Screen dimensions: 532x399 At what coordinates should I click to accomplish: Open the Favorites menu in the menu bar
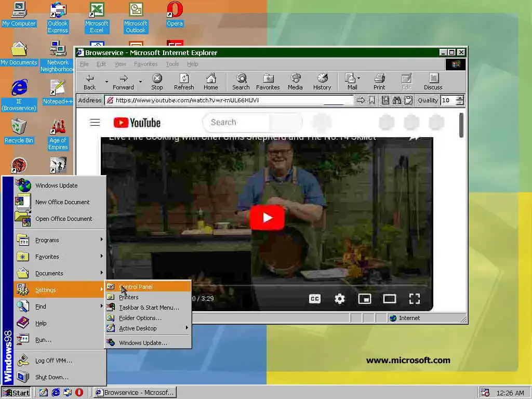[x=145, y=64]
